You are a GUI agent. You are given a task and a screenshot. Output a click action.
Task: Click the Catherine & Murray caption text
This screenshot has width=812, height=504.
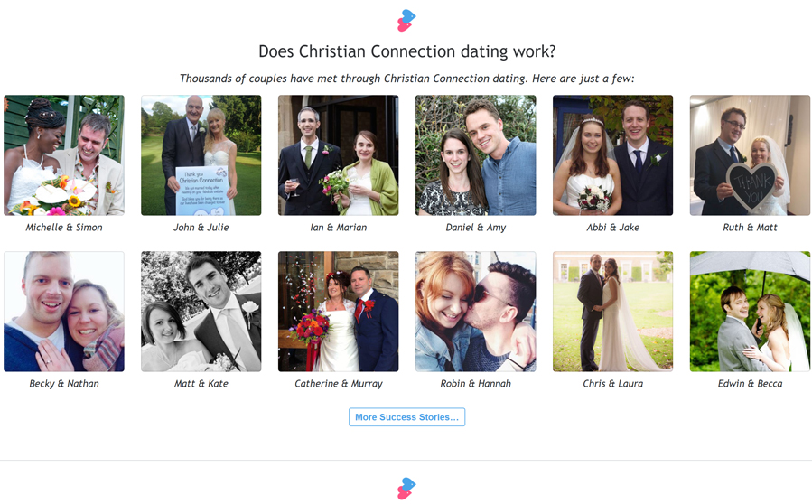[338, 384]
